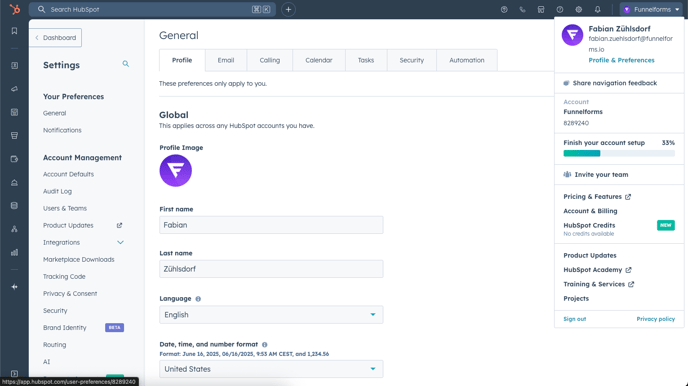This screenshot has height=386, width=688.
Task: Open the United States format dropdown
Action: coord(271,369)
